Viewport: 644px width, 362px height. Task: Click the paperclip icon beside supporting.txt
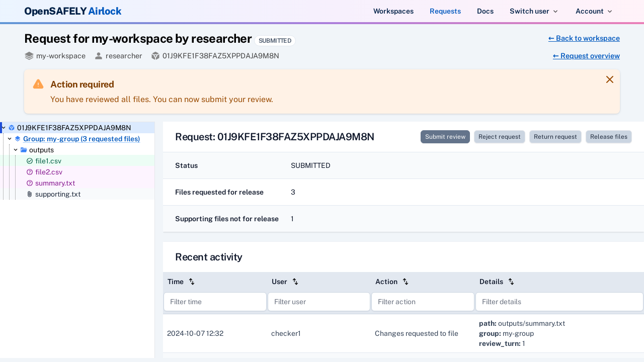click(x=30, y=194)
